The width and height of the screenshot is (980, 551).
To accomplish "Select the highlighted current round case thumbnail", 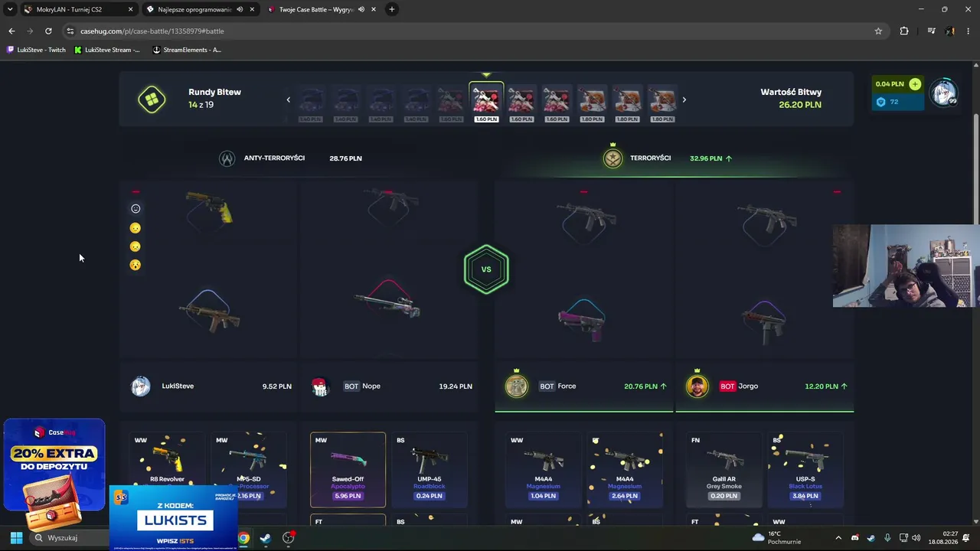I will coord(486,102).
